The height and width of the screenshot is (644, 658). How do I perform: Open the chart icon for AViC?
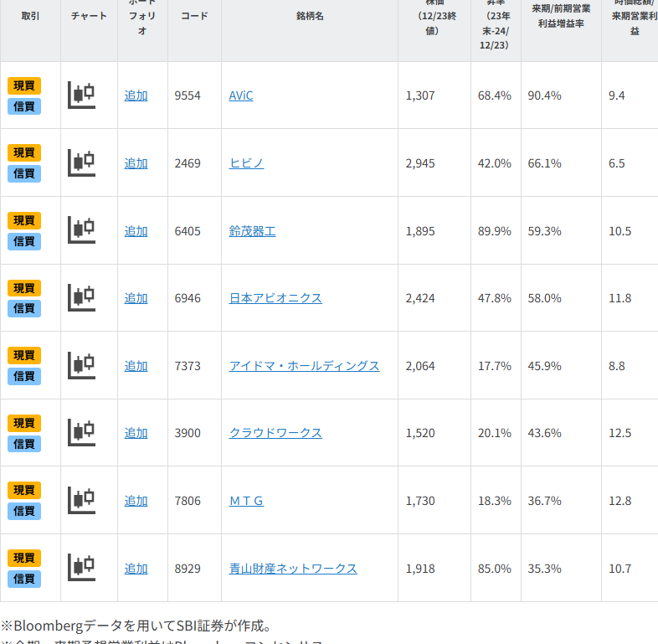pyautogui.click(x=81, y=95)
